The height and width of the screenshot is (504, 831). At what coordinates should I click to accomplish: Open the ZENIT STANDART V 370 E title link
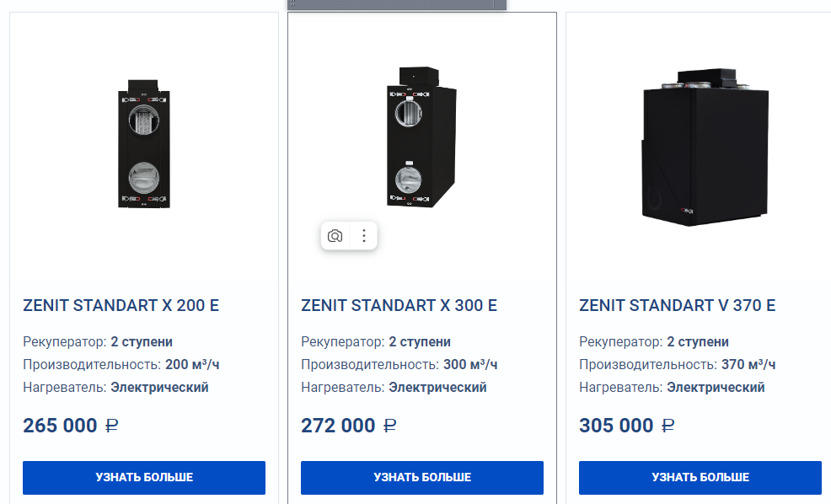pyautogui.click(x=677, y=305)
